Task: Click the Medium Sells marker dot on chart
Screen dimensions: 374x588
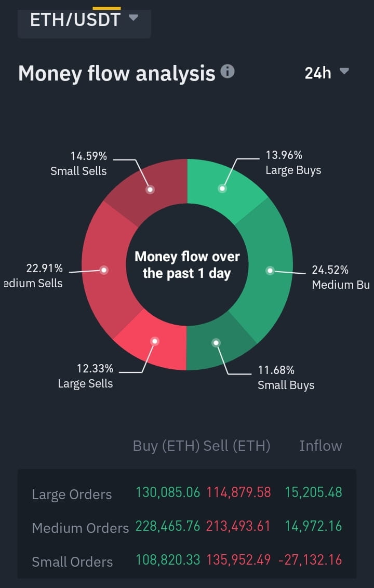Action: click(x=104, y=270)
